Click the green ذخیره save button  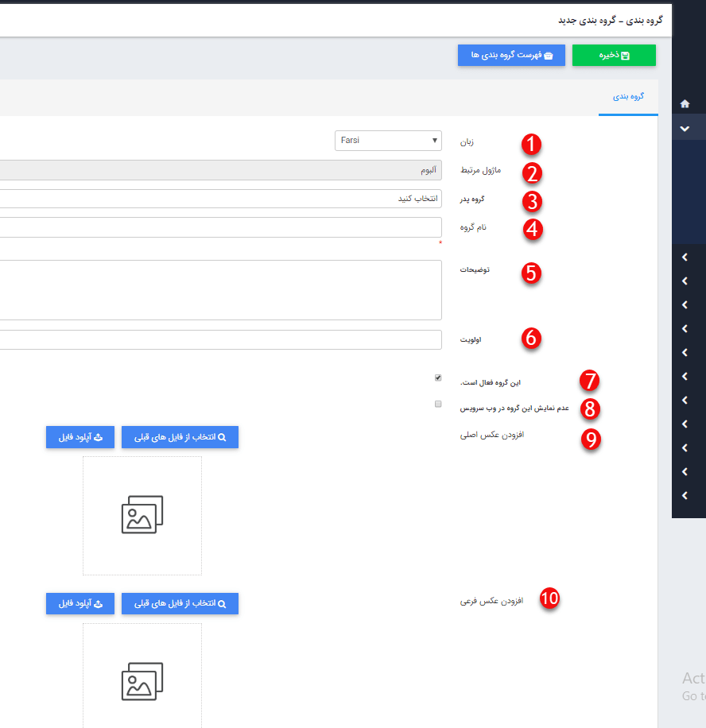pyautogui.click(x=614, y=55)
